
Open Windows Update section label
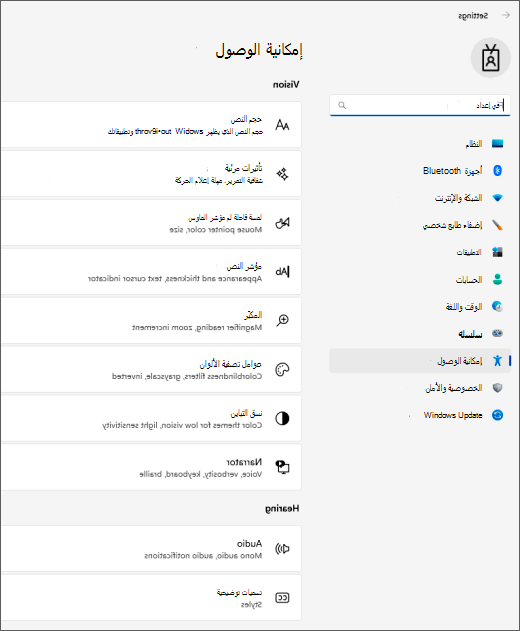pos(453,415)
